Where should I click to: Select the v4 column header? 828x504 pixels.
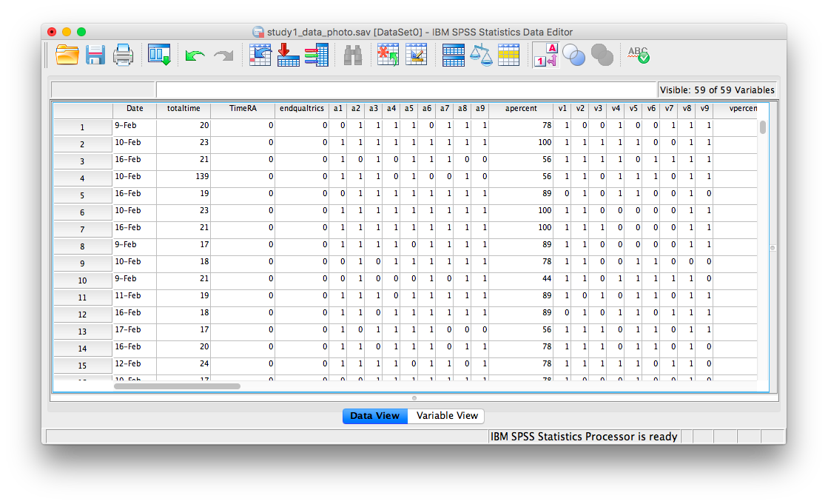click(x=616, y=108)
